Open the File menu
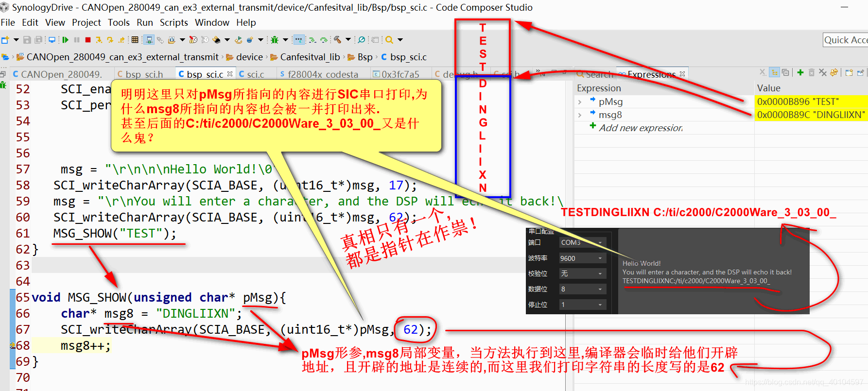 coord(8,22)
